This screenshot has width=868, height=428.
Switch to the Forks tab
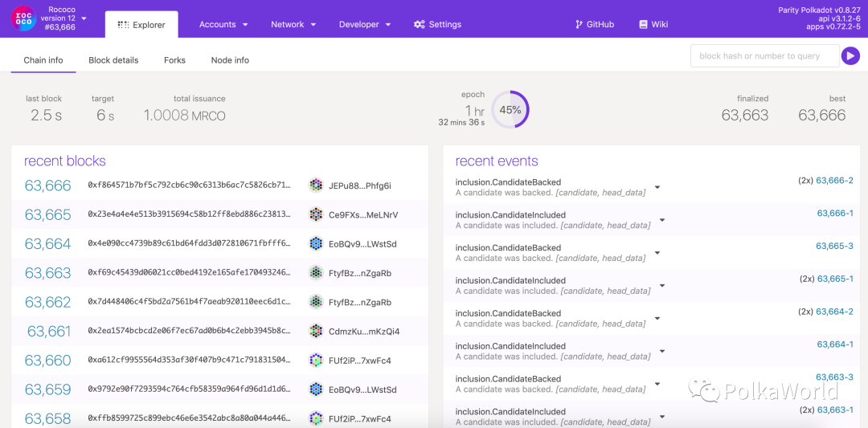(x=174, y=59)
